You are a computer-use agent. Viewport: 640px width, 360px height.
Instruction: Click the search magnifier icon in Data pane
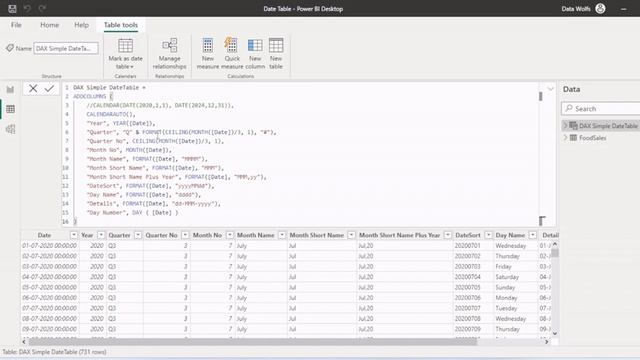coord(569,109)
